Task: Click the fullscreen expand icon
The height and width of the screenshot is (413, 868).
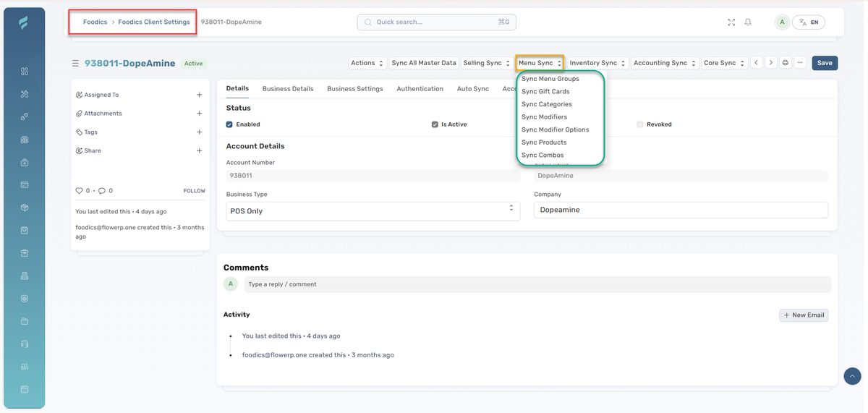Action: click(731, 22)
